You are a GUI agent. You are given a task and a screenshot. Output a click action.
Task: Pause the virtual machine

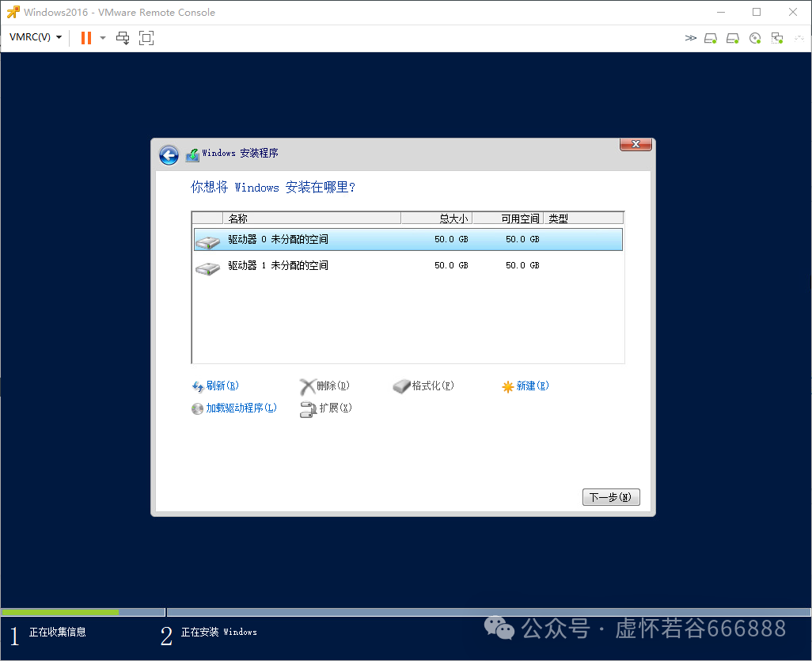pyautogui.click(x=86, y=38)
